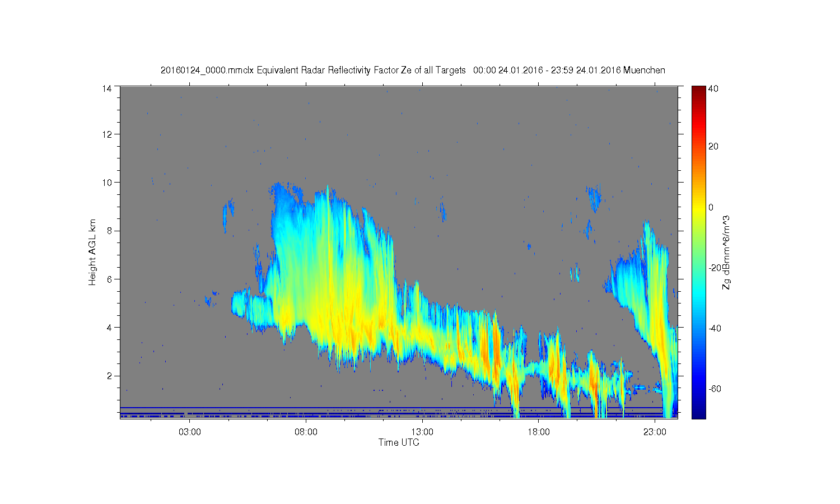
Task: Click the 03:00 time tick label
Action: (x=189, y=432)
